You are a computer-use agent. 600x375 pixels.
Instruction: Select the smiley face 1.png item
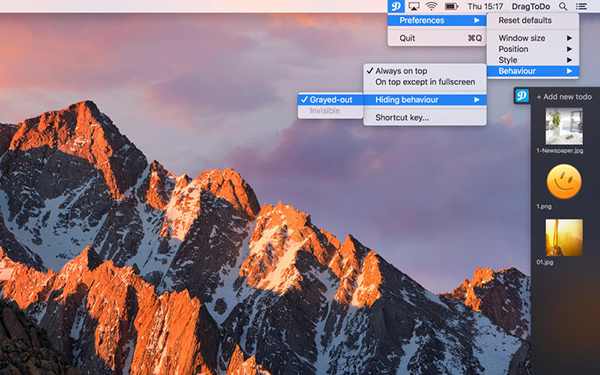[564, 182]
